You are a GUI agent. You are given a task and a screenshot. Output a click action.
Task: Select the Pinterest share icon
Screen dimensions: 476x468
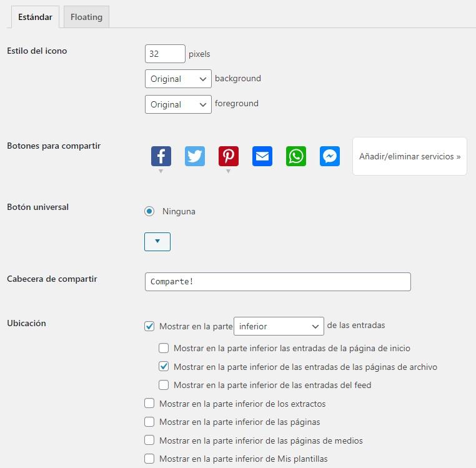pos(229,156)
